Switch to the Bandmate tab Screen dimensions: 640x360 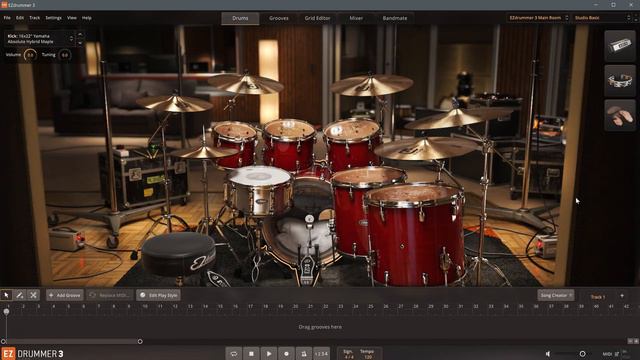395,18
